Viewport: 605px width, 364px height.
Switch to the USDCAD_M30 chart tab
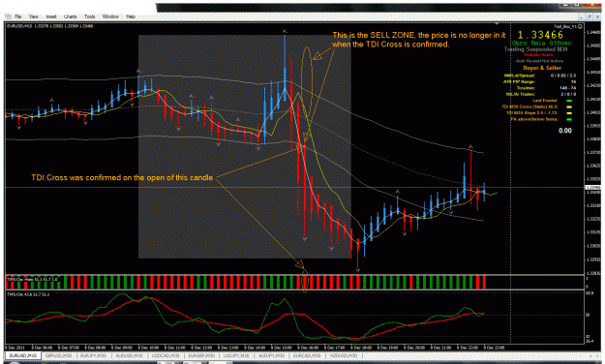point(166,355)
